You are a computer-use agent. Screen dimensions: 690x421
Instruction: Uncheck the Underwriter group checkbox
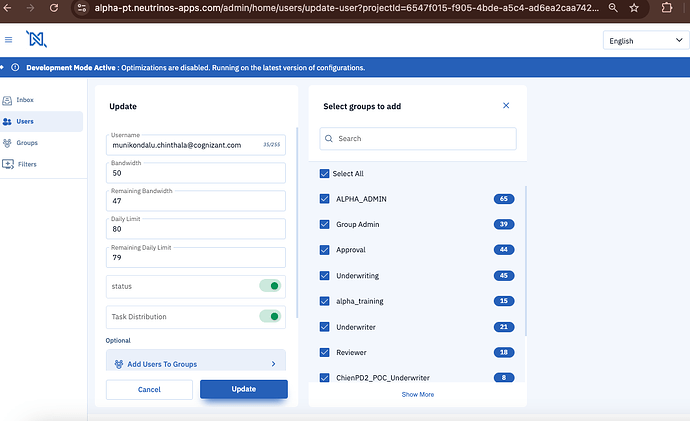click(324, 327)
